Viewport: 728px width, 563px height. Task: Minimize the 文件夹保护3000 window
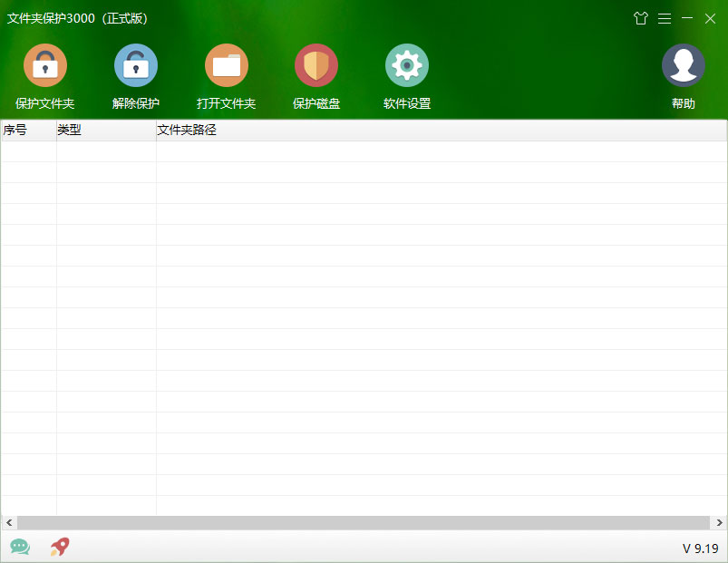tap(687, 18)
